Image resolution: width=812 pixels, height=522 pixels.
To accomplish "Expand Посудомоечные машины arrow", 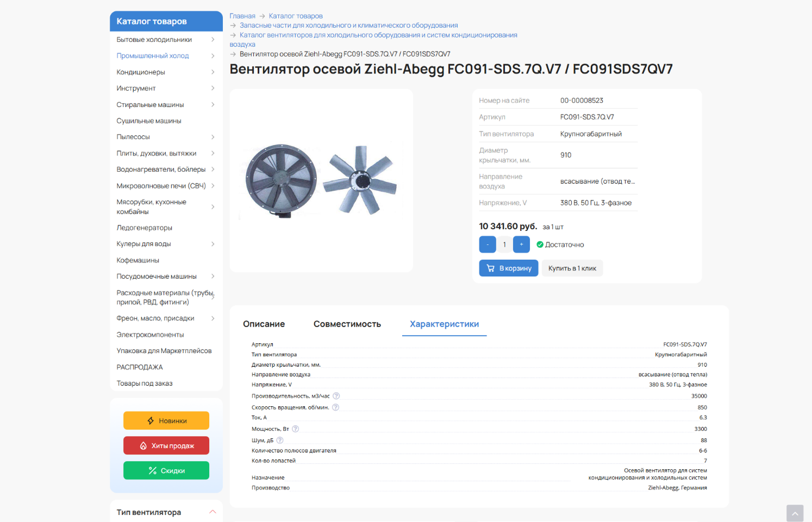I will (x=213, y=276).
